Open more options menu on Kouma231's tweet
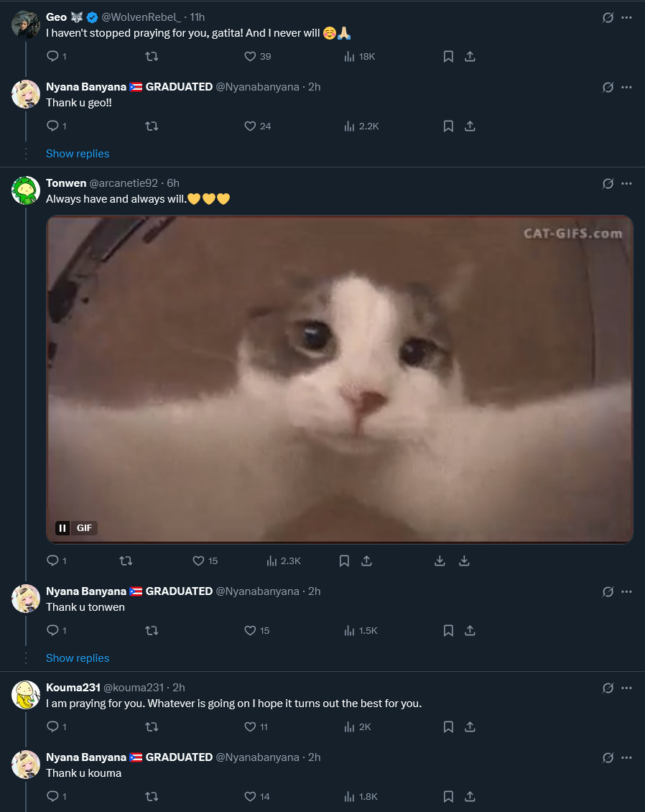The width and height of the screenshot is (645, 812). click(x=626, y=688)
